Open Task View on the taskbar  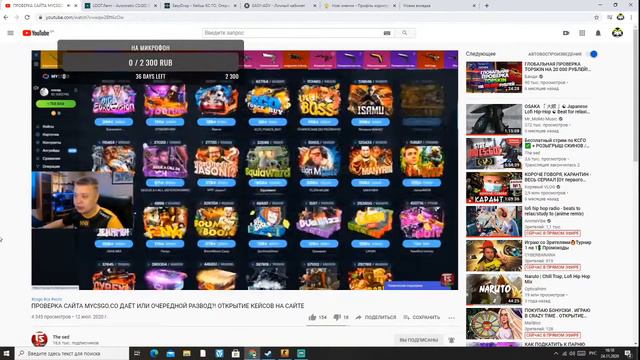coord(137,353)
